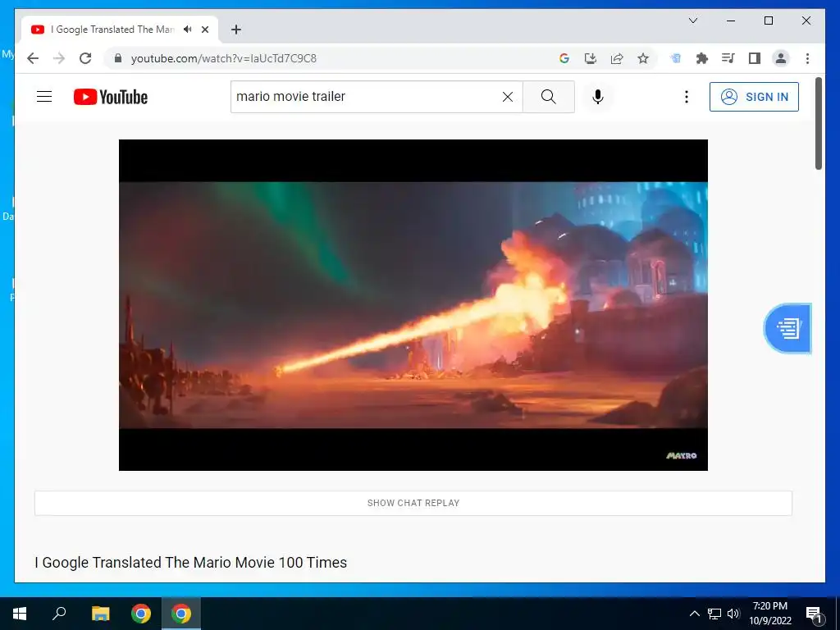Image resolution: width=840 pixels, height=630 pixels.
Task: Expand the tab search chevron
Action: [x=692, y=21]
